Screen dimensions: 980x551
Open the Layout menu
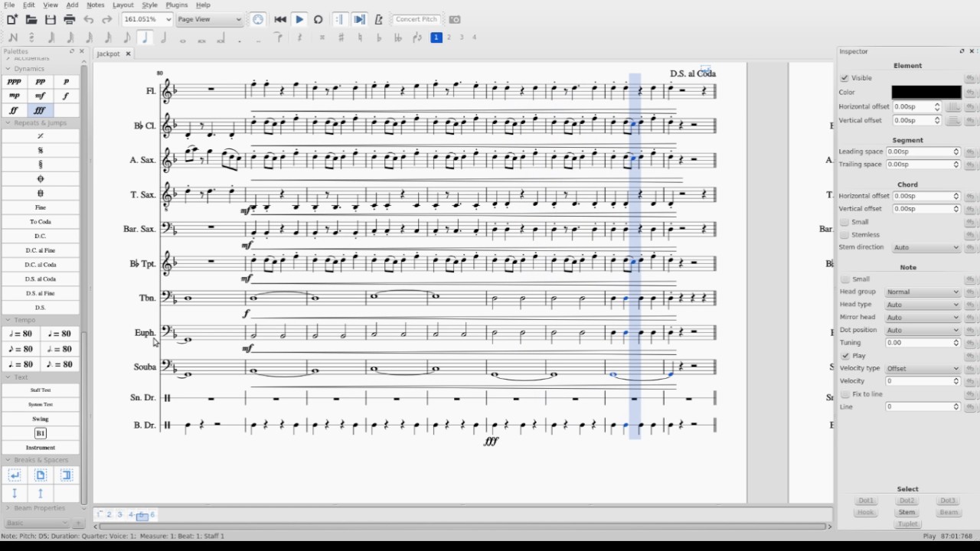[x=122, y=5]
